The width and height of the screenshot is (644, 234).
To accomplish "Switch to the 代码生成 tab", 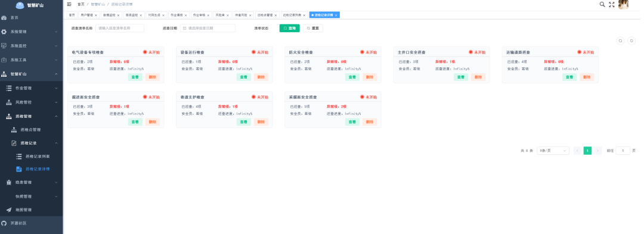I will [156, 15].
